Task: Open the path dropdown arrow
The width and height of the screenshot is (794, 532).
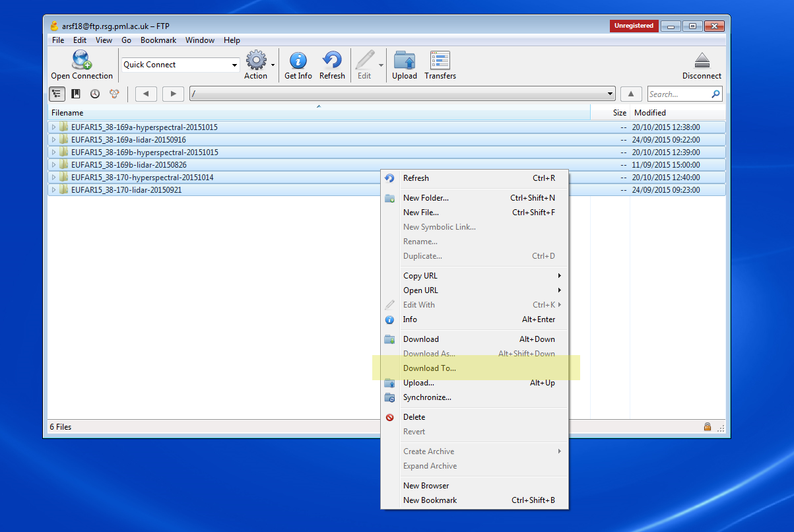Action: [x=610, y=94]
